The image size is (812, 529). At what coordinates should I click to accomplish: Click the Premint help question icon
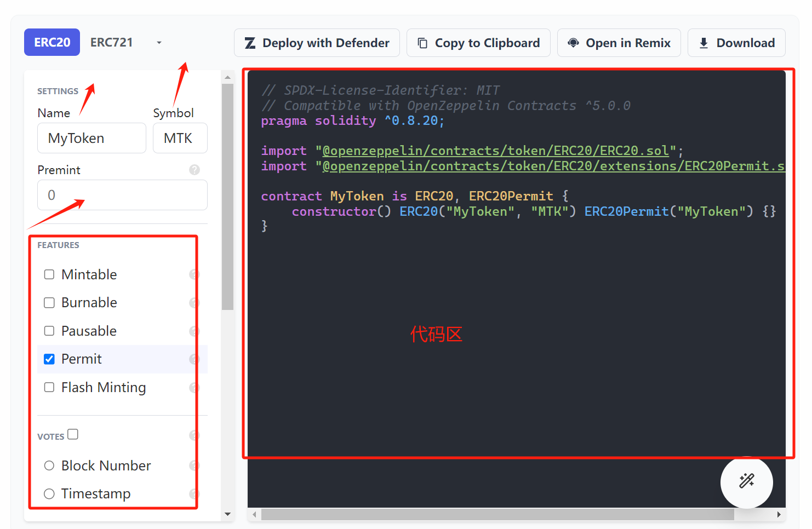[x=194, y=170]
